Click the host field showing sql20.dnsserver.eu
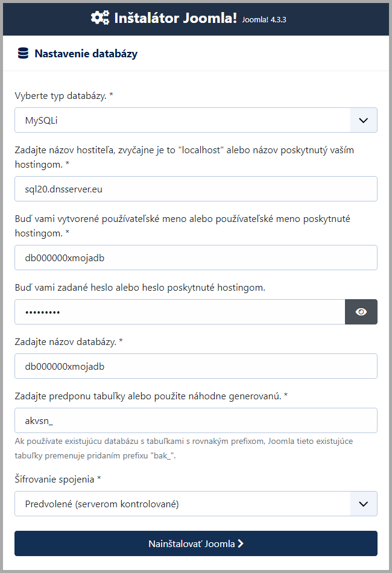 pyautogui.click(x=196, y=189)
